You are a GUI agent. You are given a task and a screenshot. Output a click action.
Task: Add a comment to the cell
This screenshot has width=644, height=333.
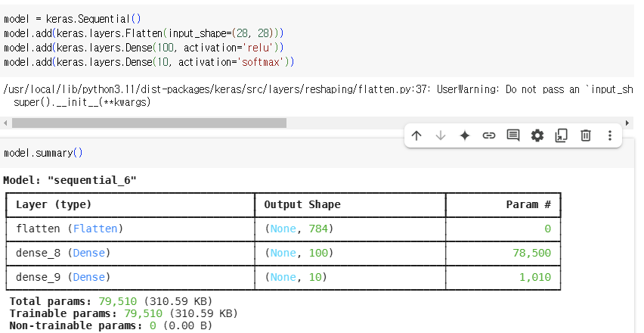tap(513, 135)
